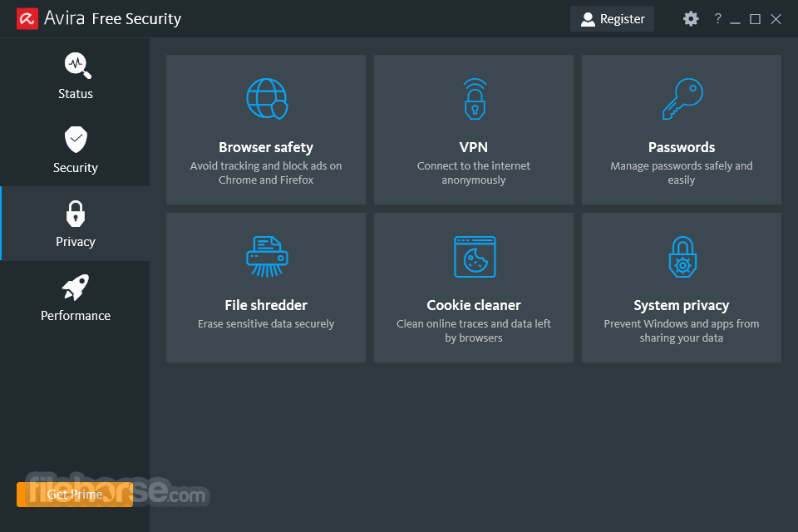This screenshot has height=532, width=798.
Task: Go to the Performance section label
Action: click(x=76, y=316)
